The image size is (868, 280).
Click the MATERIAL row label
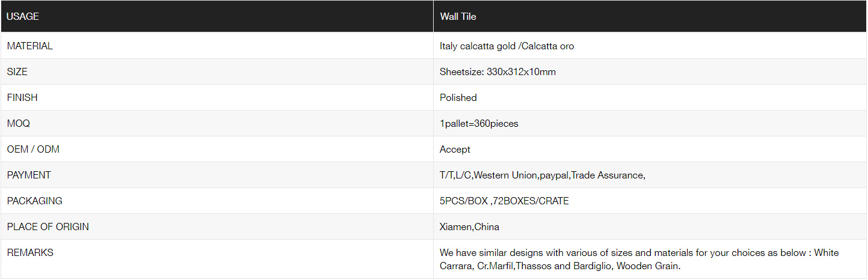tap(30, 46)
